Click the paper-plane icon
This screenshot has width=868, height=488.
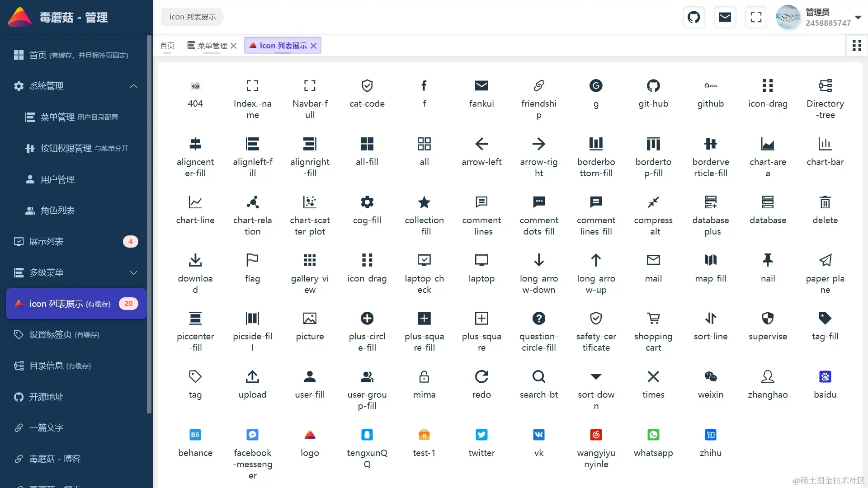tap(825, 260)
